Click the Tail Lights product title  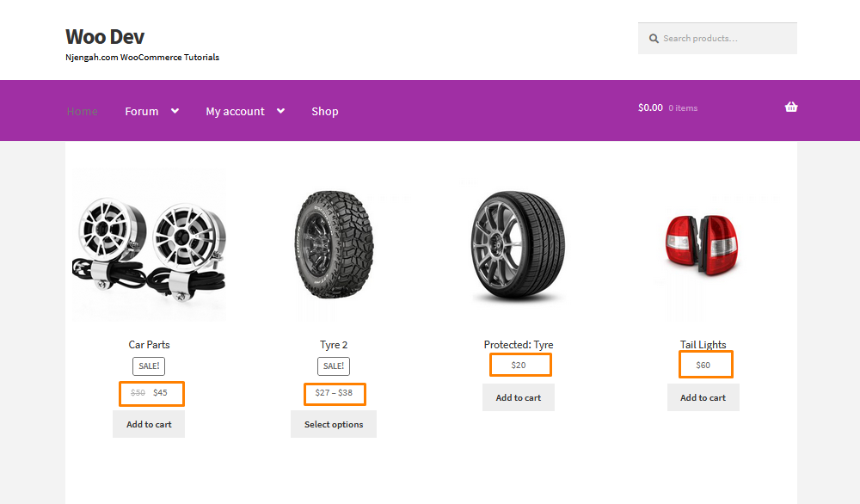[x=703, y=344]
